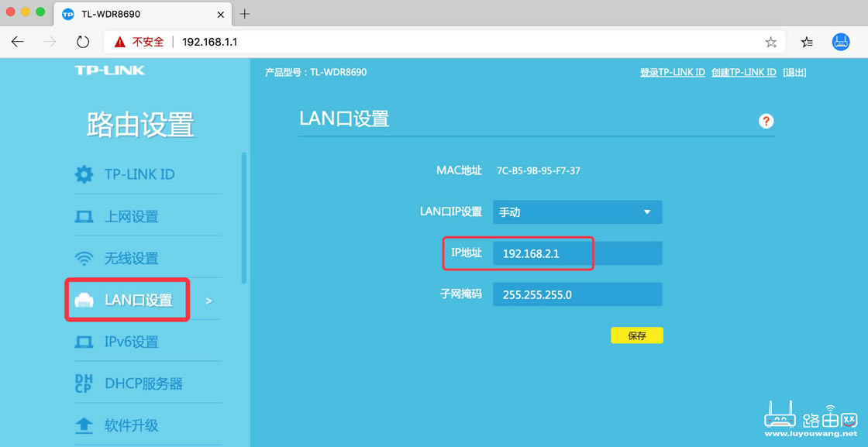The width and height of the screenshot is (868, 447).
Task: Click the browser profile avatar icon
Action: point(840,42)
